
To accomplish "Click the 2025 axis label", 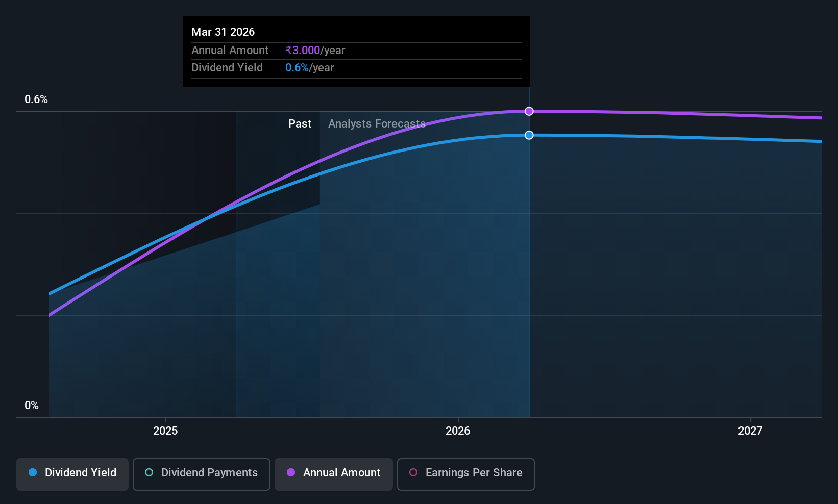I will pos(165,431).
